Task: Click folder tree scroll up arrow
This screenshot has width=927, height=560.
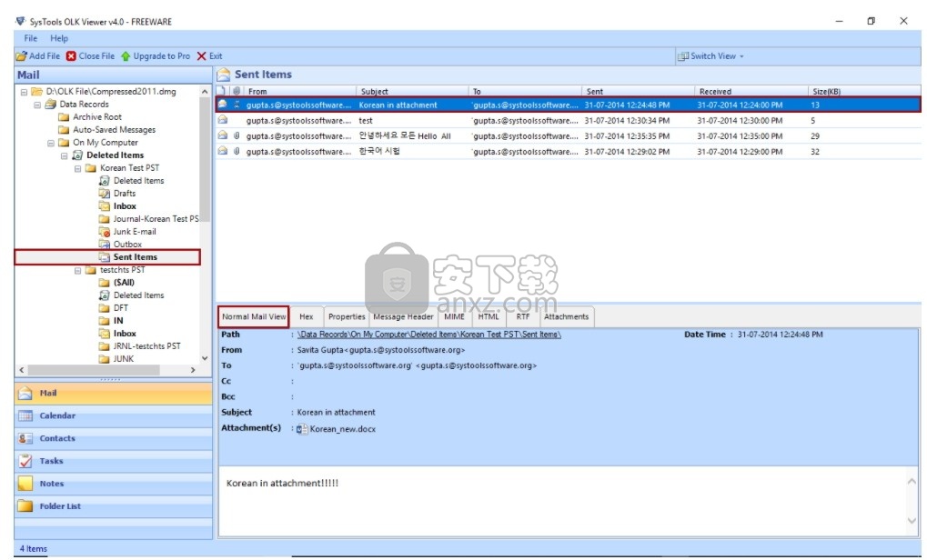Action: pyautogui.click(x=205, y=92)
